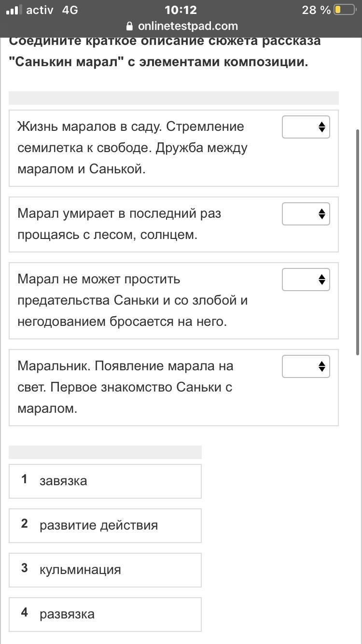362x644 pixels.
Task: Select answer option 2 'развитие действия'
Action: point(105,525)
